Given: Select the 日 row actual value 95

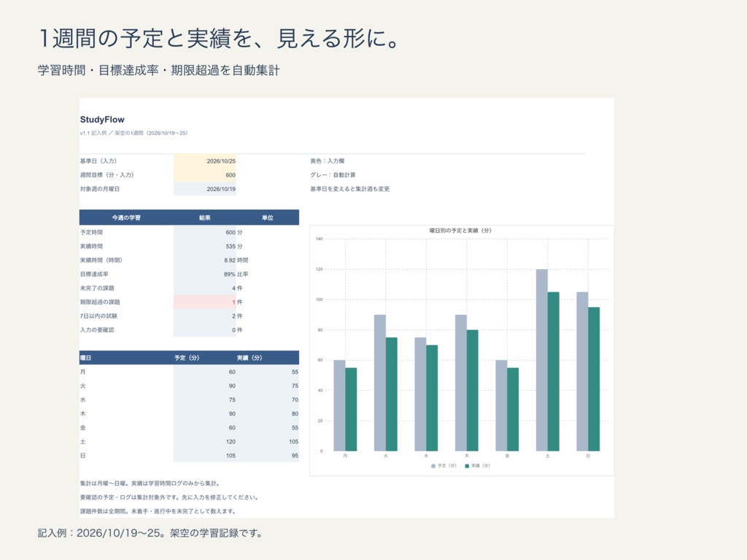Looking at the screenshot, I should click(268, 455).
